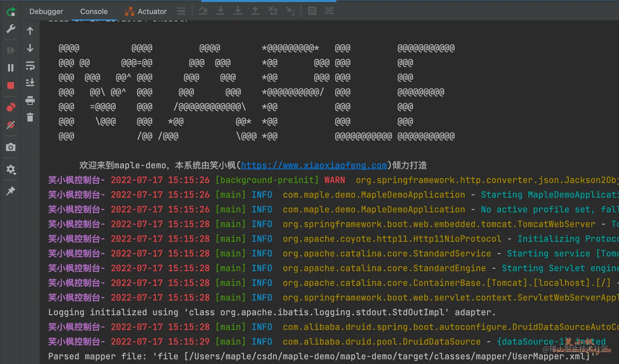Click the welcome line starting with 欢迎来到maple-demo
Image resolution: width=619 pixels, height=364 pixels.
pyautogui.click(x=253, y=165)
